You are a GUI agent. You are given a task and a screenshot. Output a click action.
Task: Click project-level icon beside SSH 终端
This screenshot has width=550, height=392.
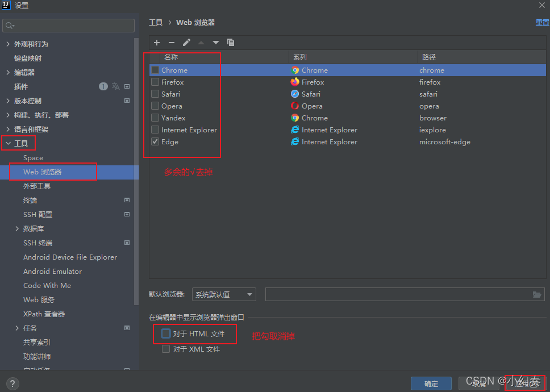click(127, 243)
